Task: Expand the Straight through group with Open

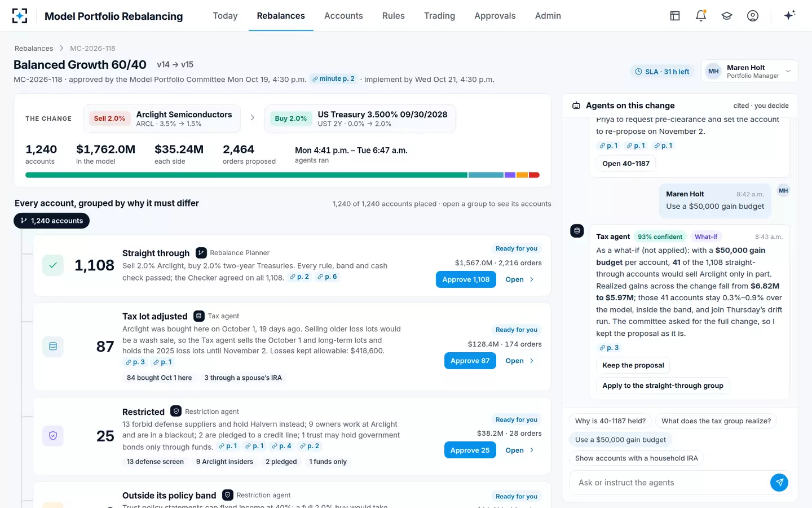Action: 520,279
